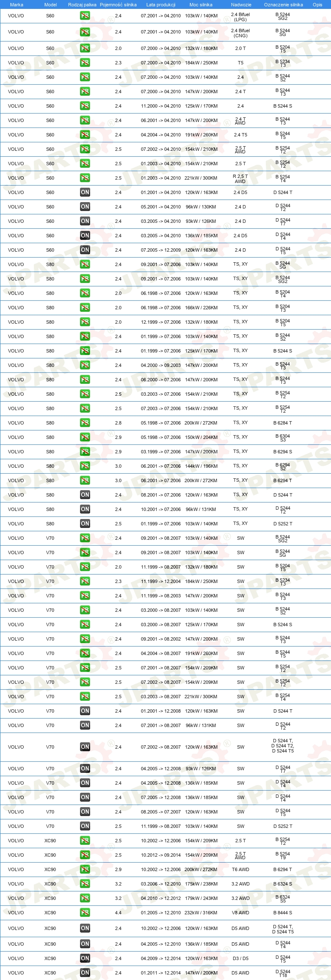Click the Opis column header
The height and width of the screenshot is (980, 331).
point(317,5)
